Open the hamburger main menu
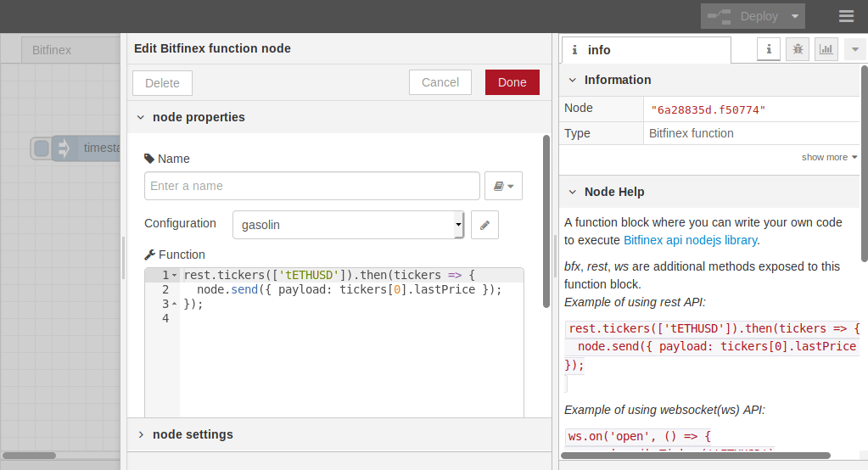 tap(846, 16)
